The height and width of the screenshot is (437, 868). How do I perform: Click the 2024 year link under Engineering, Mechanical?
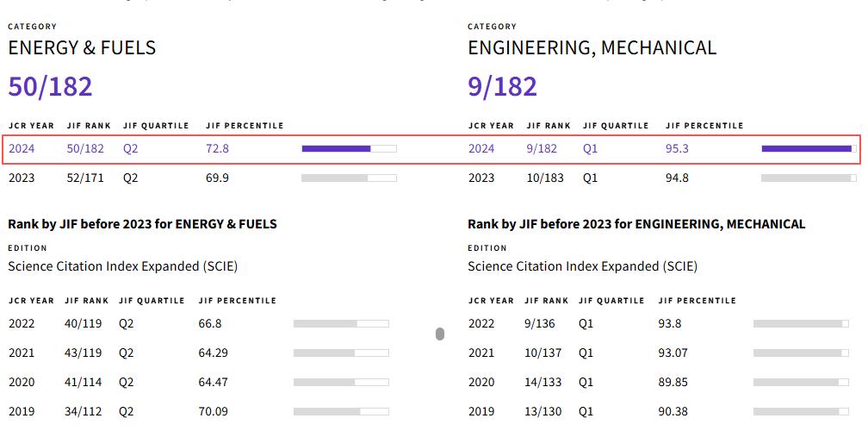pos(481,148)
